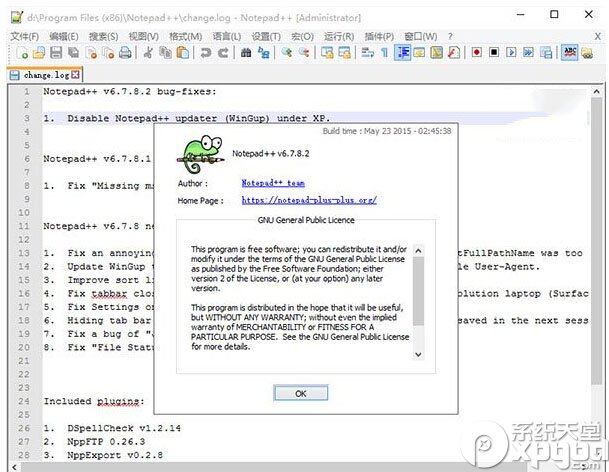Click the Save Recorded Macro icon

(x=546, y=52)
